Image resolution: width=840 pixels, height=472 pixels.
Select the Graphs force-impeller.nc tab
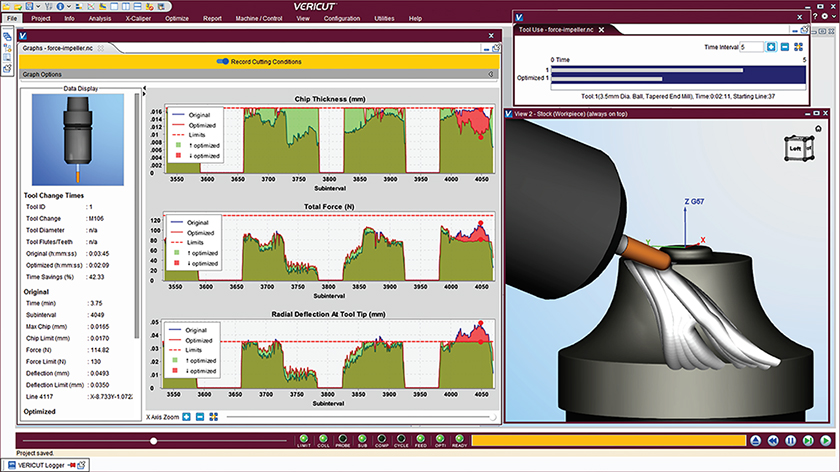(59, 47)
